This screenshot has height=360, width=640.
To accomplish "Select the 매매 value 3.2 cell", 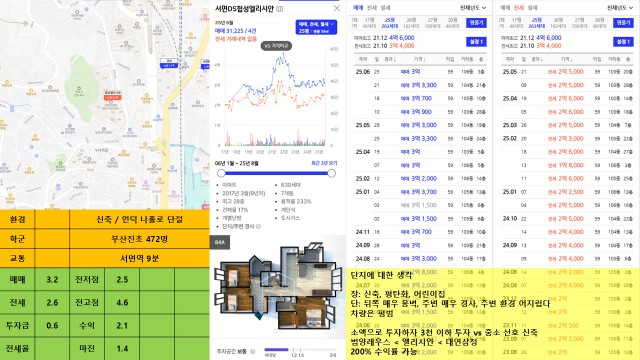I will (x=52, y=280).
